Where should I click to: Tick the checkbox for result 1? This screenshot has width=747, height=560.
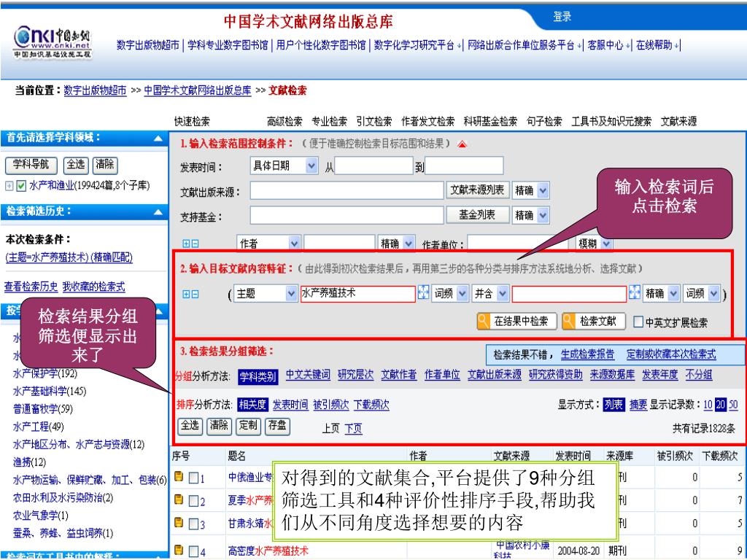pos(193,478)
